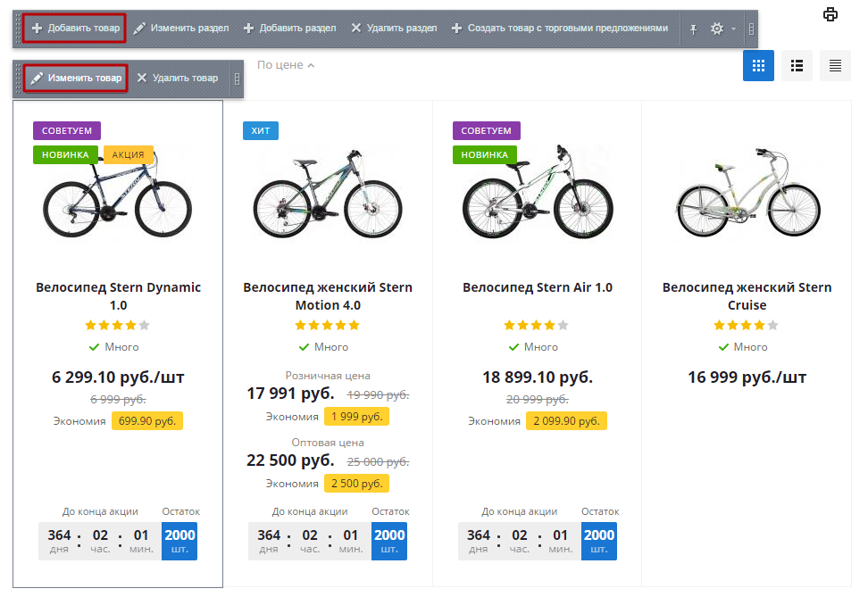Click savings label '2 099.90 руб.'
This screenshot has height=597, width=868.
566,421
